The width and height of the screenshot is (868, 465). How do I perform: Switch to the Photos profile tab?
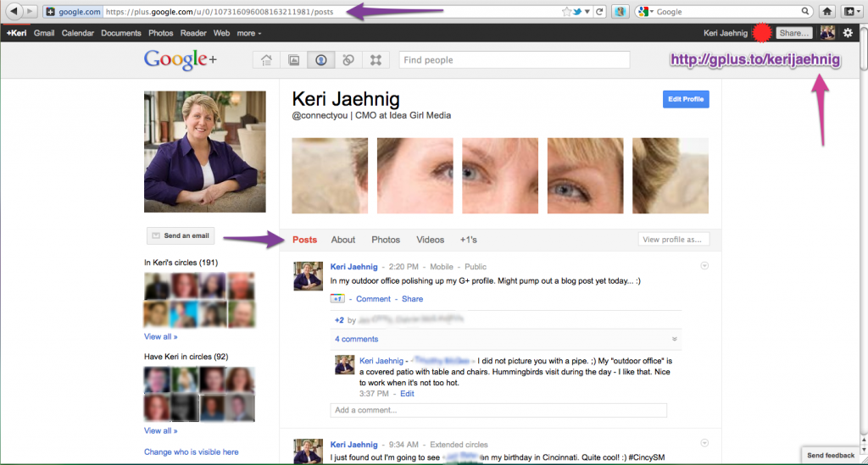coord(386,240)
